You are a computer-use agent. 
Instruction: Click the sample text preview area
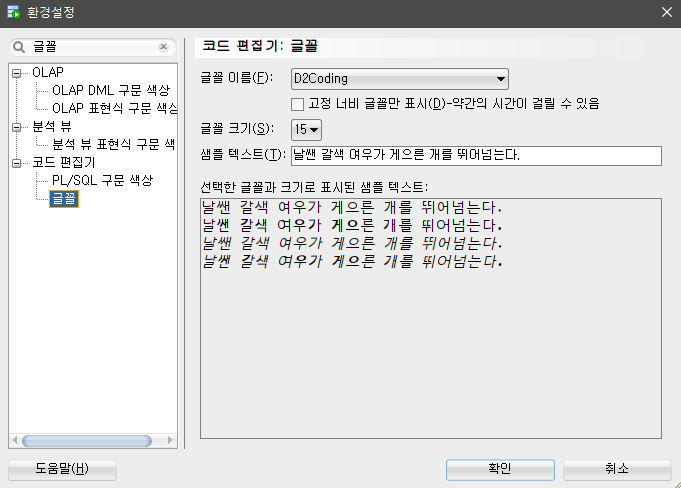[431, 318]
